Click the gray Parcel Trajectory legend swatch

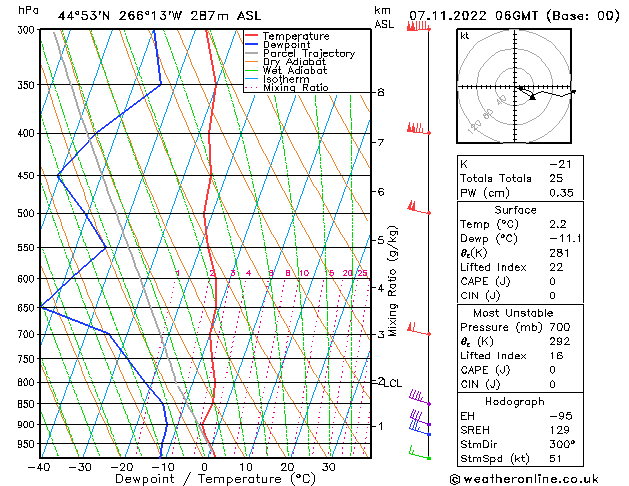pyautogui.click(x=252, y=53)
